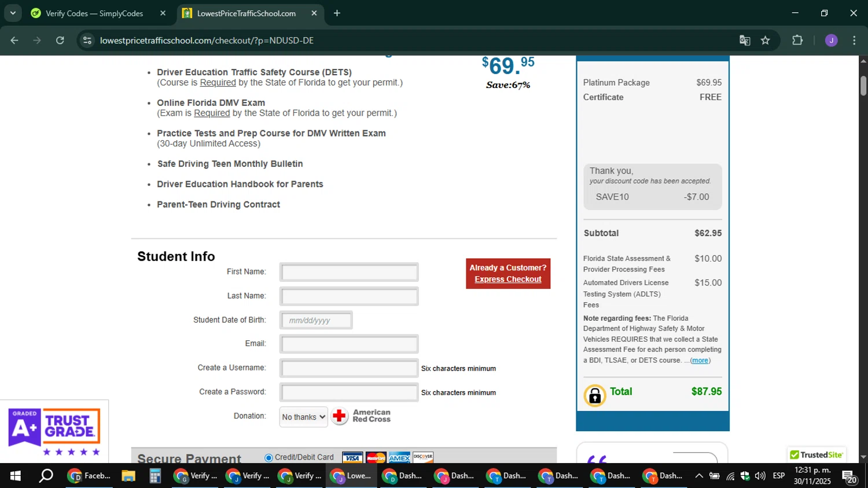Switch to the Facebook Chrome window in taskbar
The width and height of the screenshot is (868, 488).
(x=90, y=476)
